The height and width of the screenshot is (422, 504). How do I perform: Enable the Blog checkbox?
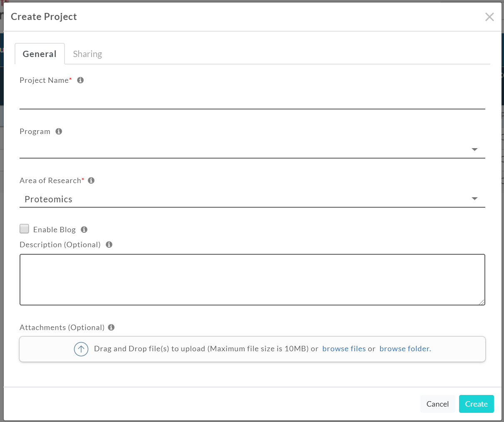[25, 229]
